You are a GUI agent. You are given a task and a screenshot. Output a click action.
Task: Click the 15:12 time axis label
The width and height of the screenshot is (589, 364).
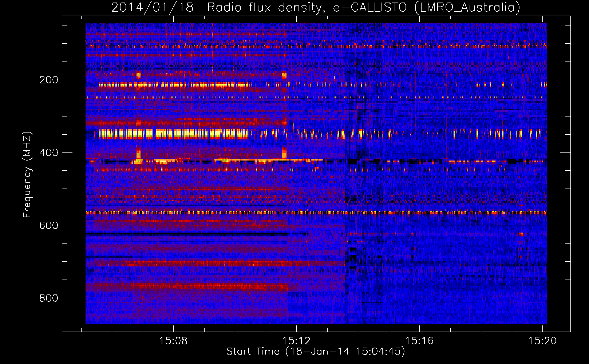pos(297,341)
